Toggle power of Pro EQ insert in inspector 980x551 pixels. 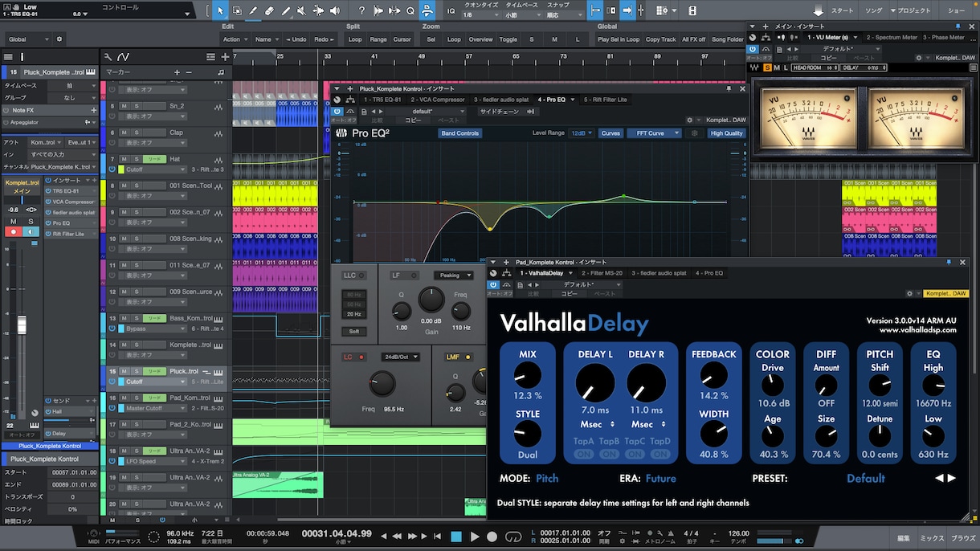coord(48,222)
